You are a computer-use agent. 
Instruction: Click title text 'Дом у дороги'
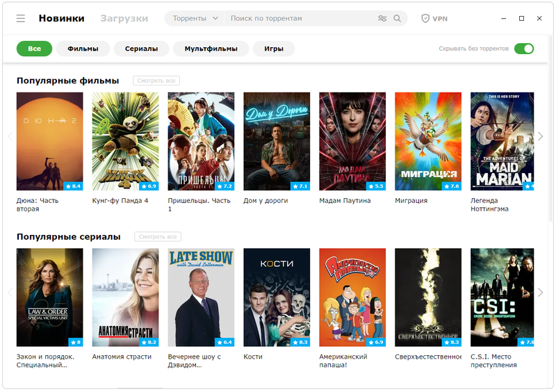(x=265, y=200)
